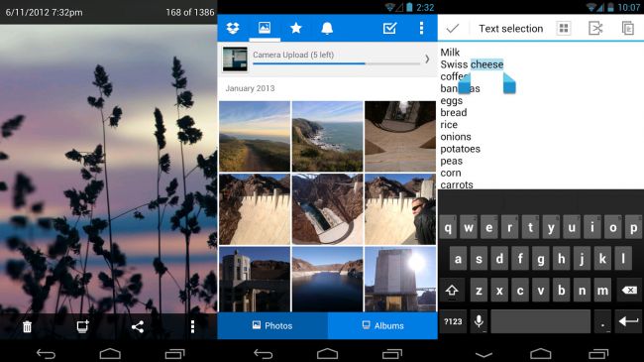Open Dropbox three-dot overflow menu
The height and width of the screenshot is (362, 644).
pyautogui.click(x=421, y=28)
